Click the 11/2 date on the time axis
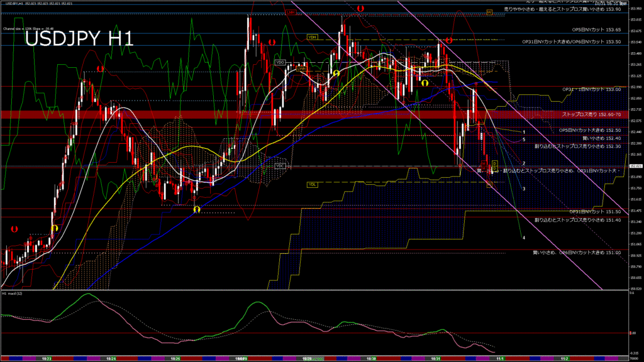 pyautogui.click(x=564, y=358)
